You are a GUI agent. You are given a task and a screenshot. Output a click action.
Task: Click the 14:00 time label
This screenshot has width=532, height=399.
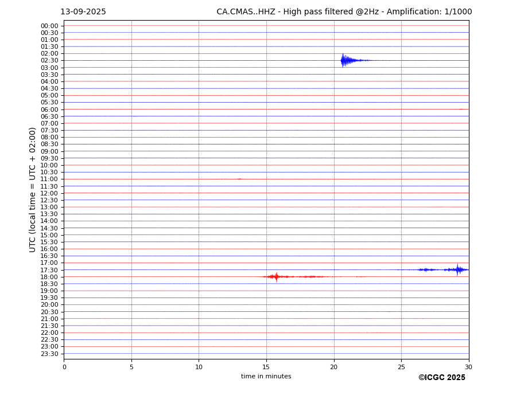49,221
